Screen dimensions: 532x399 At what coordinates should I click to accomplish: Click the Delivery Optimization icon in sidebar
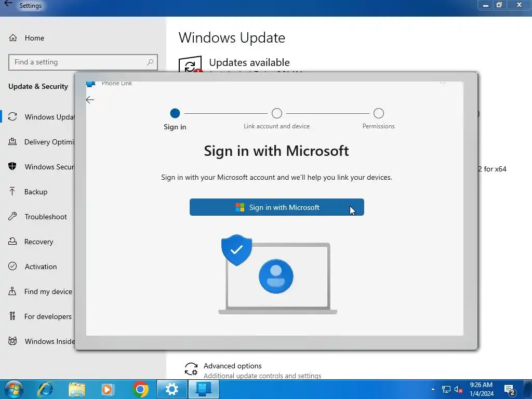coord(12,141)
